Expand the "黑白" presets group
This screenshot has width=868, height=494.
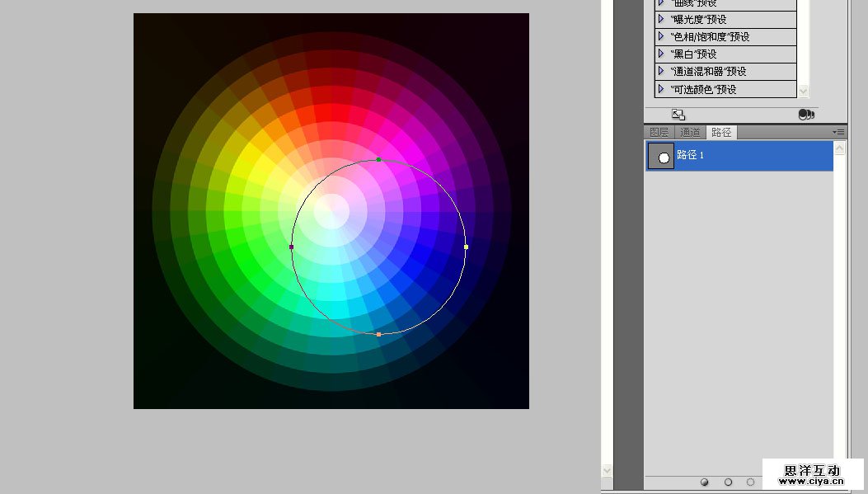[661, 54]
